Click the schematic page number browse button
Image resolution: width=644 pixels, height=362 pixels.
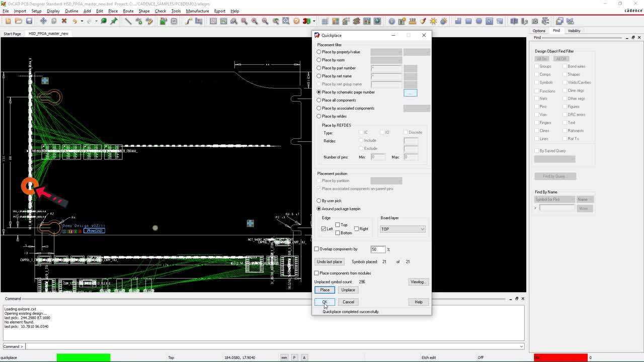point(410,93)
